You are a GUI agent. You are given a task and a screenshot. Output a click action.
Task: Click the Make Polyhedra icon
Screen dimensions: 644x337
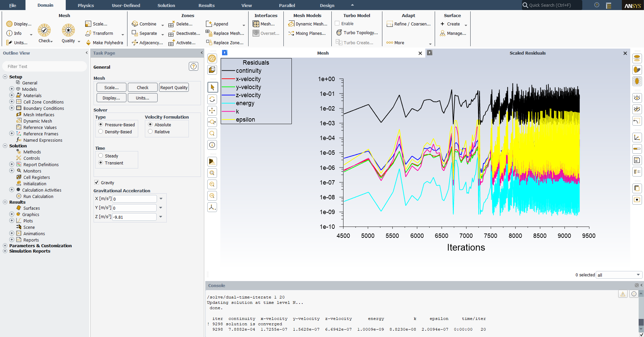(x=89, y=43)
